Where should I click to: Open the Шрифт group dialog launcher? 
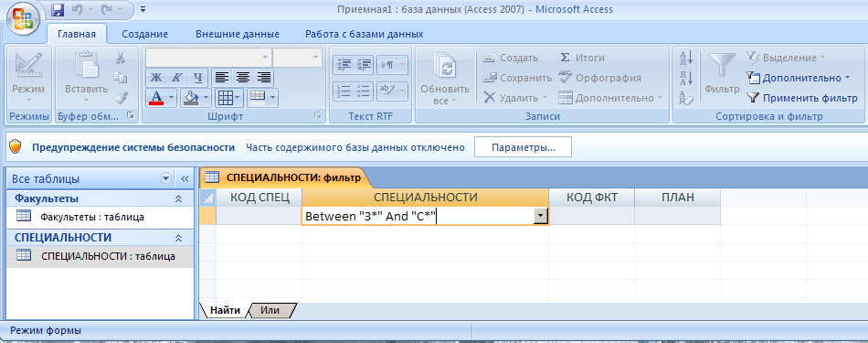(318, 116)
